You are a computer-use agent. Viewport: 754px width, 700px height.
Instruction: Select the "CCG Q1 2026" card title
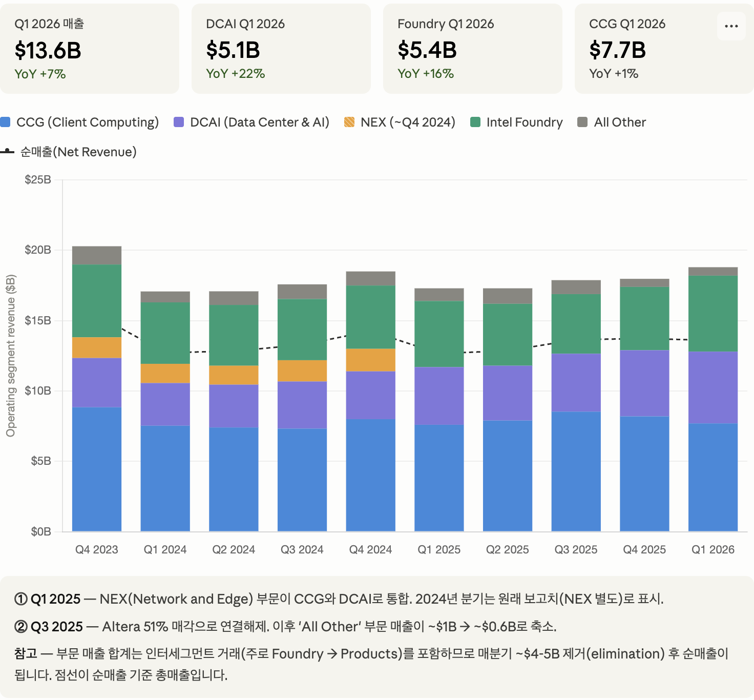(627, 24)
